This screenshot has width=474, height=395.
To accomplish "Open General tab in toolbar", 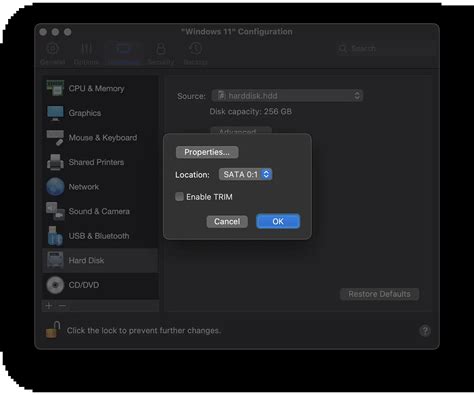I will pos(52,54).
